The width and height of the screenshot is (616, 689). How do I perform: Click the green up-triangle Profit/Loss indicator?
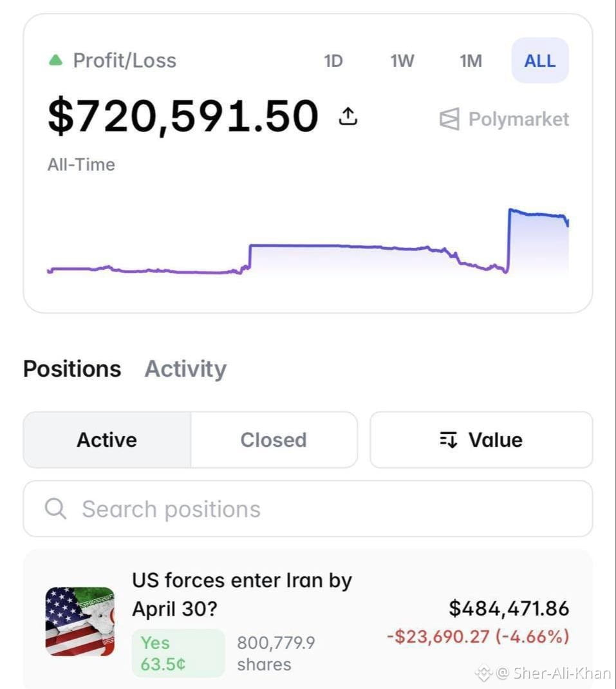point(56,60)
